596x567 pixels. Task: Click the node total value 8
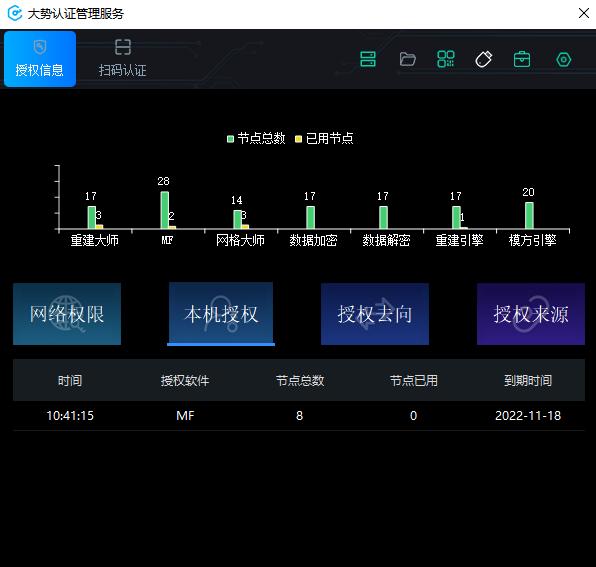300,415
